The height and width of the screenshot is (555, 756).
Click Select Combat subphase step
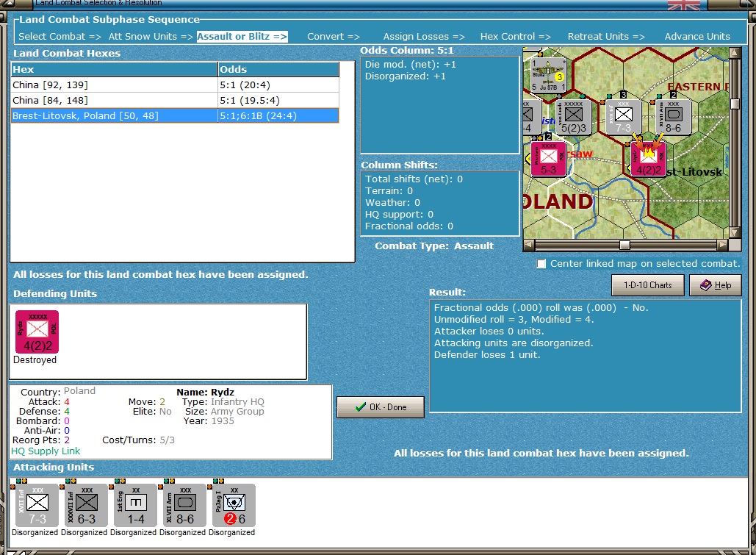click(x=60, y=37)
